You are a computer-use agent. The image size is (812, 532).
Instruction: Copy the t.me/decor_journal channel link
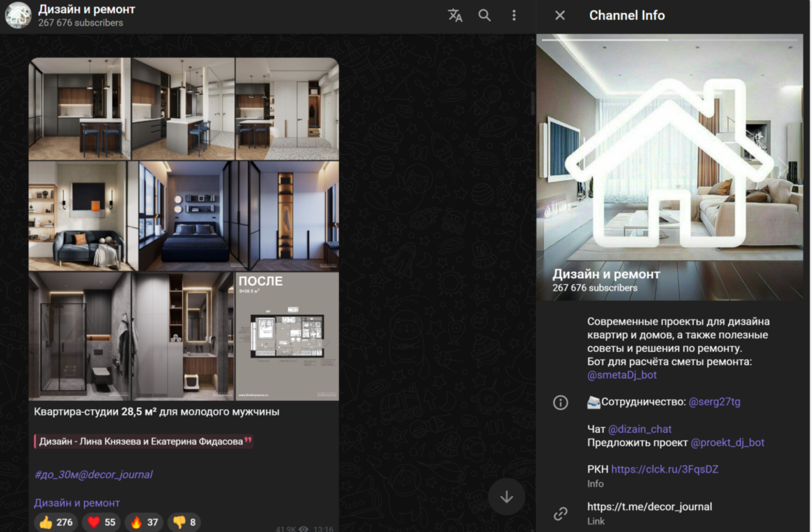(649, 506)
